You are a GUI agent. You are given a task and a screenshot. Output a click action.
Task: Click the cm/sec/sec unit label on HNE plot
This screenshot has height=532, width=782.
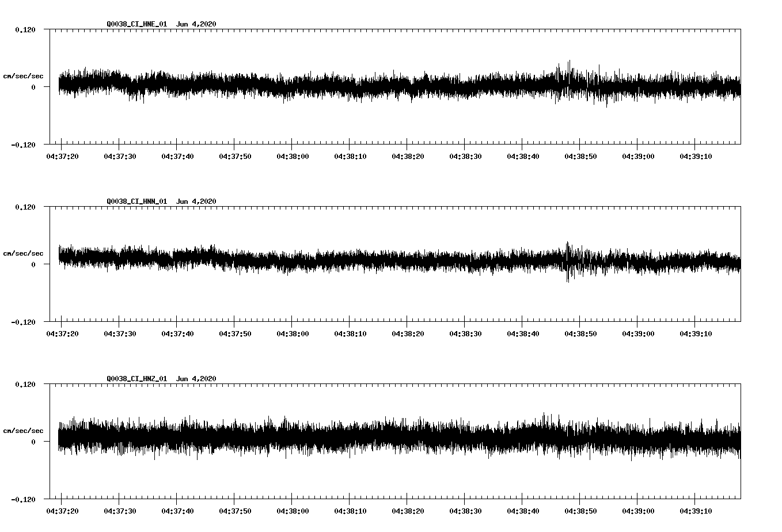(23, 76)
